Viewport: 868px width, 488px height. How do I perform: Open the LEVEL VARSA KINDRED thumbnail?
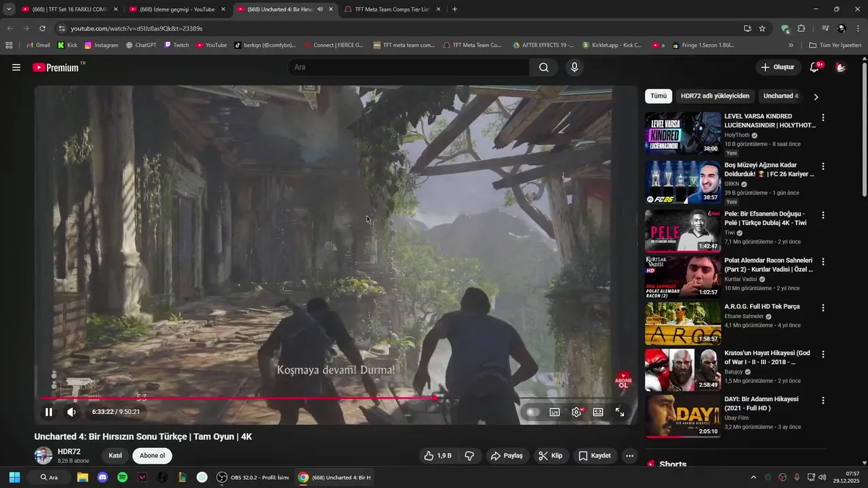683,134
